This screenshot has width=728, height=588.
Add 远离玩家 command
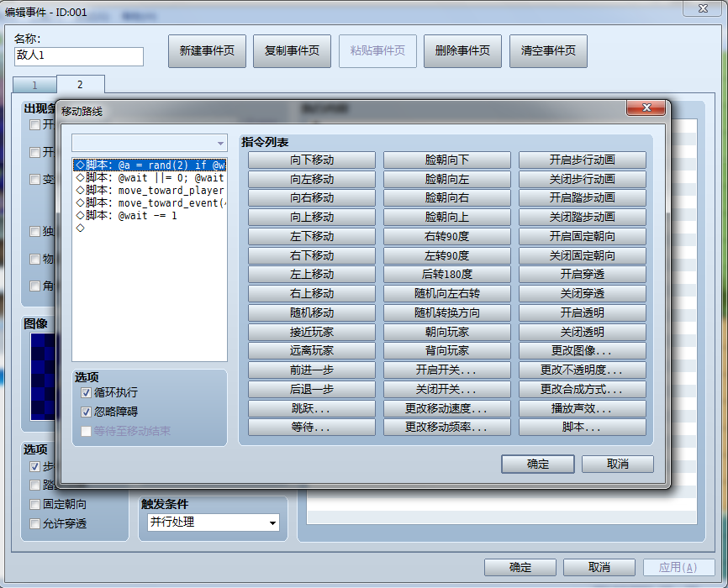pos(312,351)
